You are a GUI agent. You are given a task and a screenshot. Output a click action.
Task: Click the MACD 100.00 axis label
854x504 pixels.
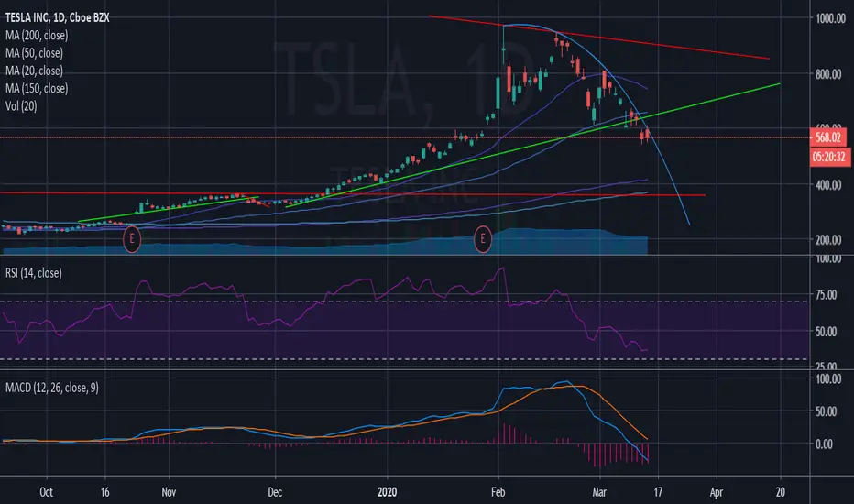click(x=828, y=379)
